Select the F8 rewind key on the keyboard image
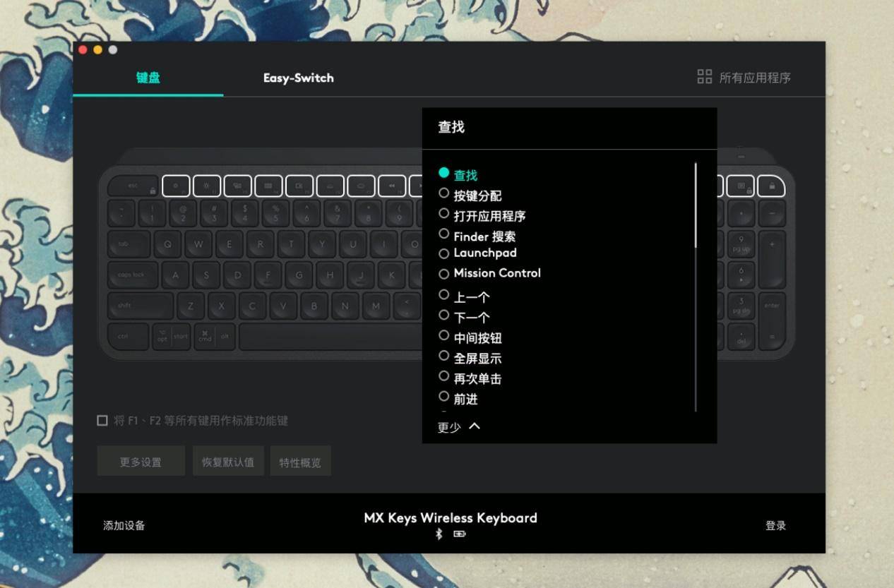The height and width of the screenshot is (588, 894). pos(392,186)
